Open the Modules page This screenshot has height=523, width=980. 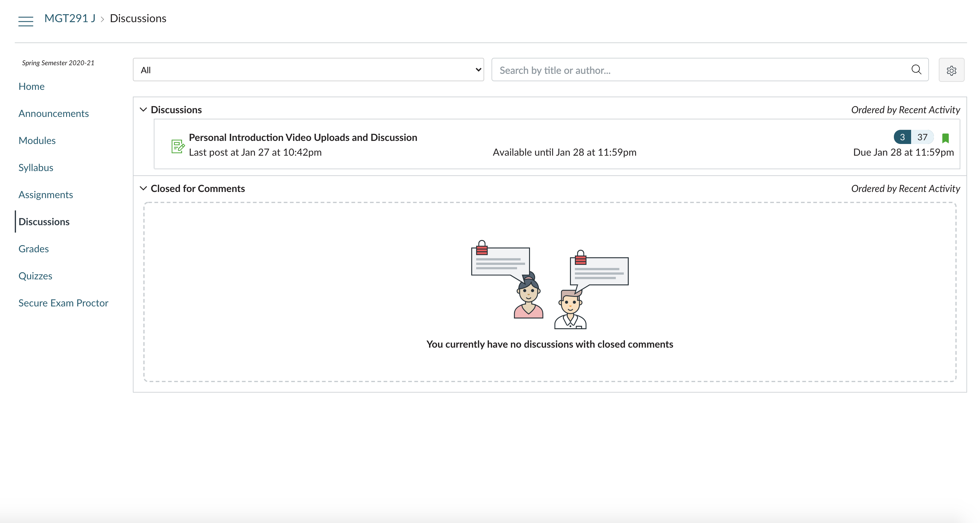tap(37, 140)
